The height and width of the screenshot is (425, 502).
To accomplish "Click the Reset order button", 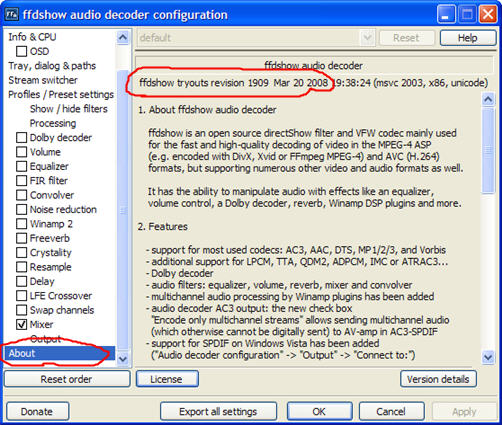I will pos(67,379).
